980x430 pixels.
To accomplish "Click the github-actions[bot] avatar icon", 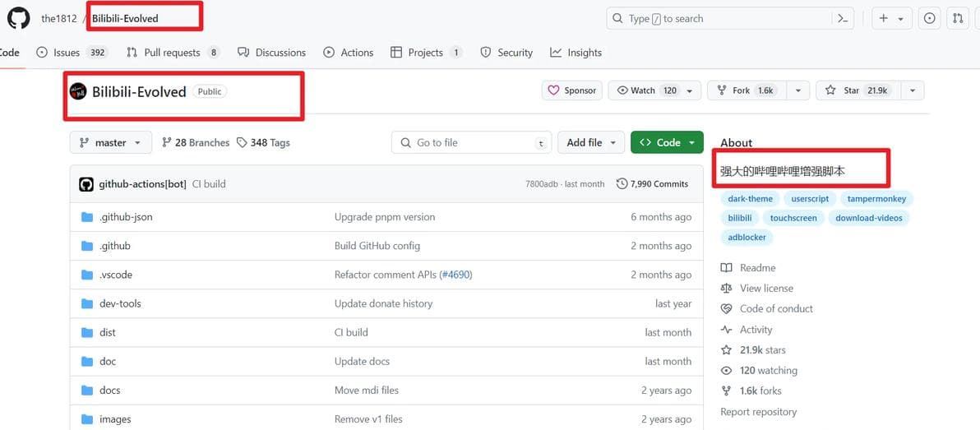I will pyautogui.click(x=86, y=184).
